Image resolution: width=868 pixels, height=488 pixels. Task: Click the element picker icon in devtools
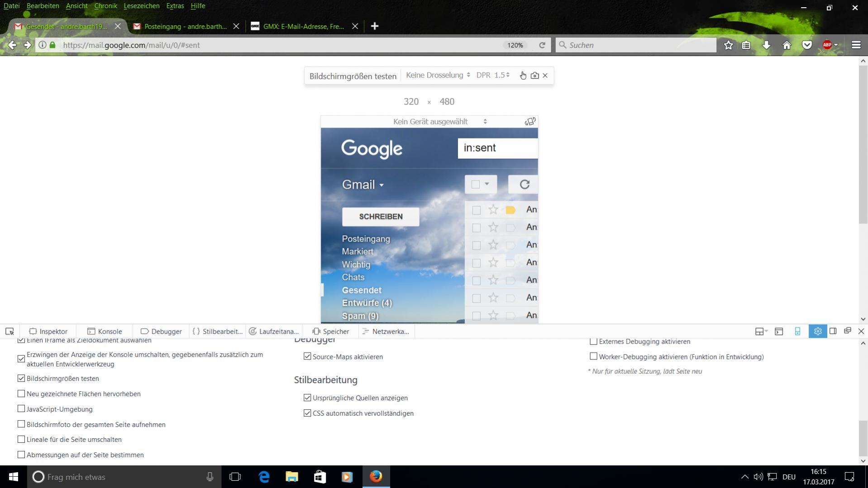tap(10, 332)
